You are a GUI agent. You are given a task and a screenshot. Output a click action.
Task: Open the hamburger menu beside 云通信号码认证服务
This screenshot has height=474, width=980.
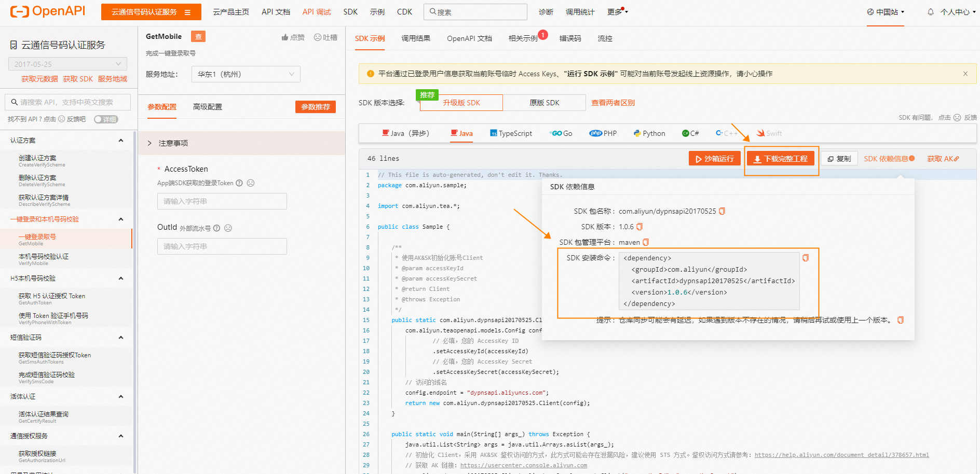[187, 12]
